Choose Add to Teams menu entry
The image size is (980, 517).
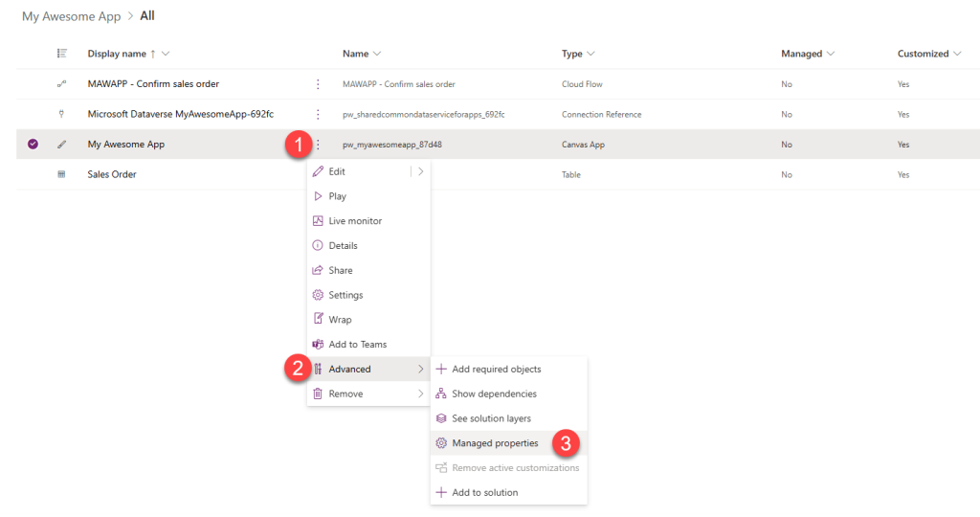[368, 345]
